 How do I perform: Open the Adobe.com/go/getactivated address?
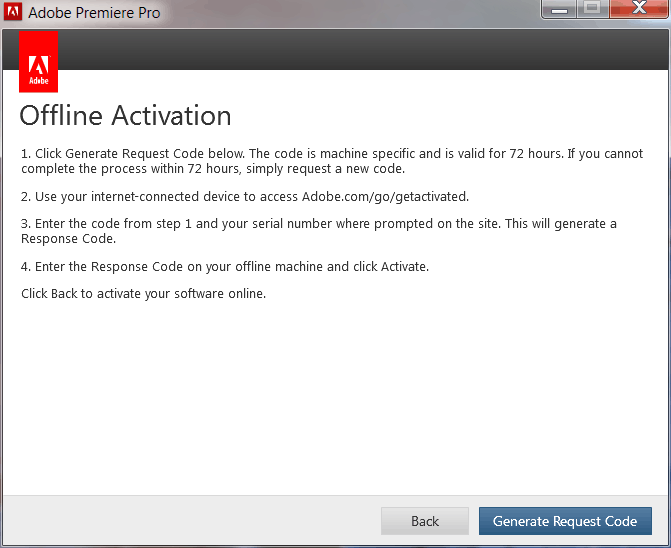coord(385,196)
